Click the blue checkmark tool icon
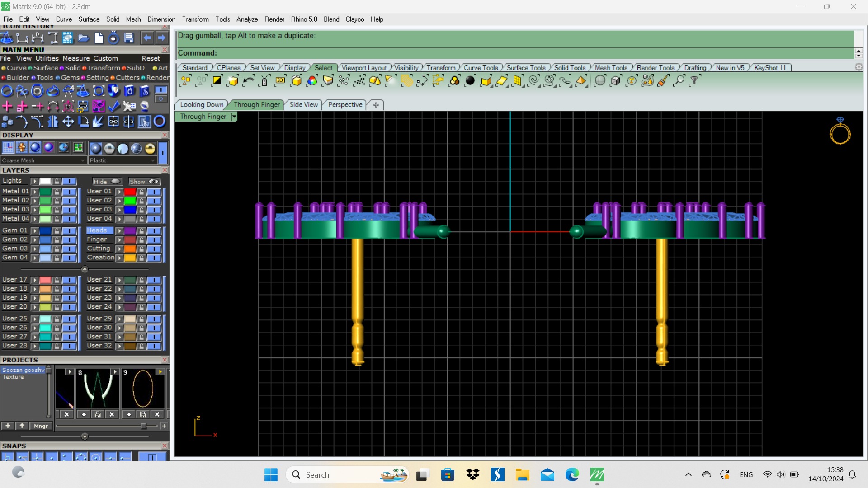The width and height of the screenshot is (868, 488). [114, 106]
